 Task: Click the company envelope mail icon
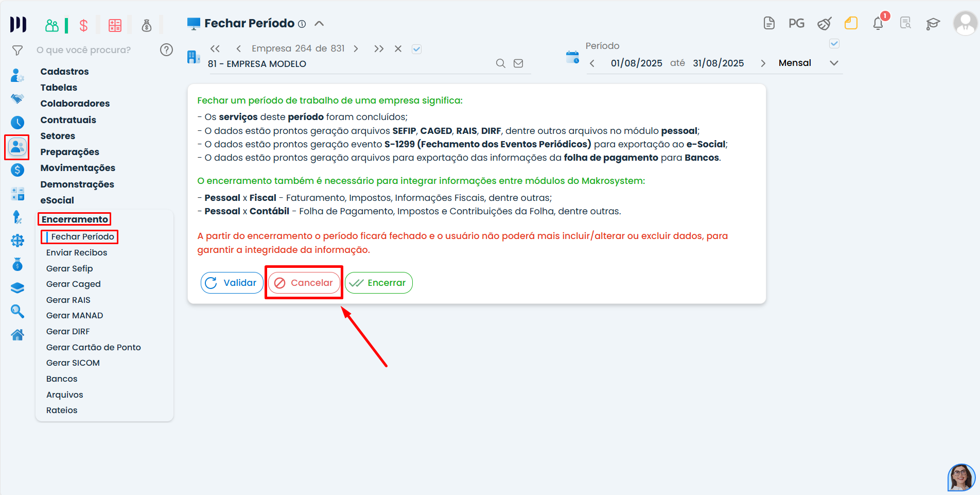(518, 63)
